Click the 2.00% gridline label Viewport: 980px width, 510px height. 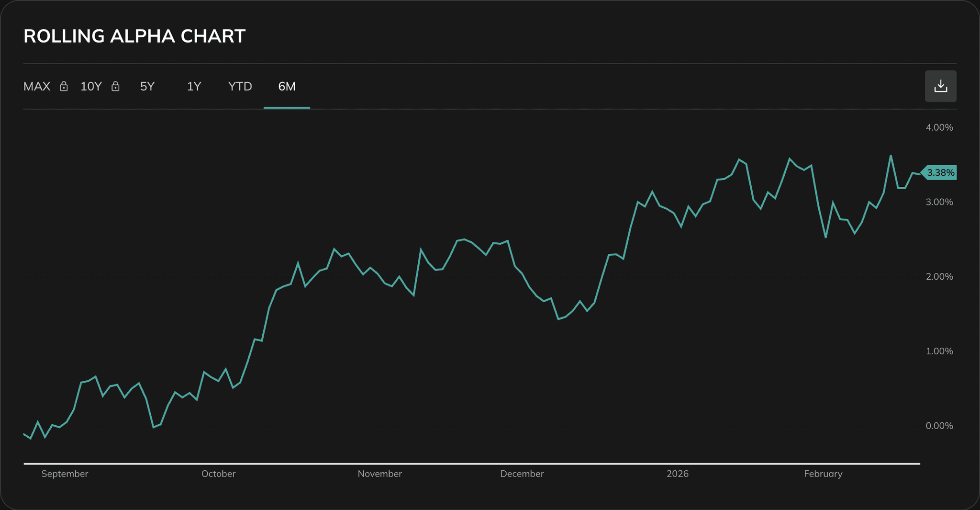[939, 277]
